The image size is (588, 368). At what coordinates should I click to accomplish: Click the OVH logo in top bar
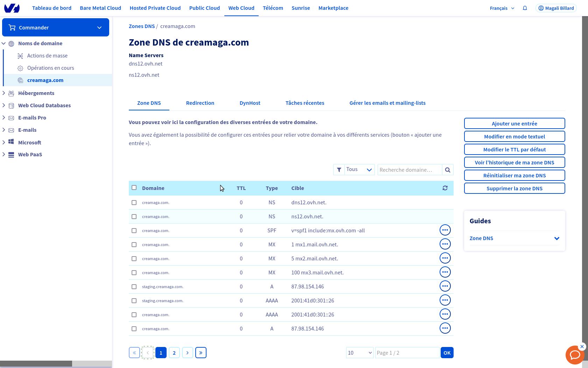tap(12, 8)
